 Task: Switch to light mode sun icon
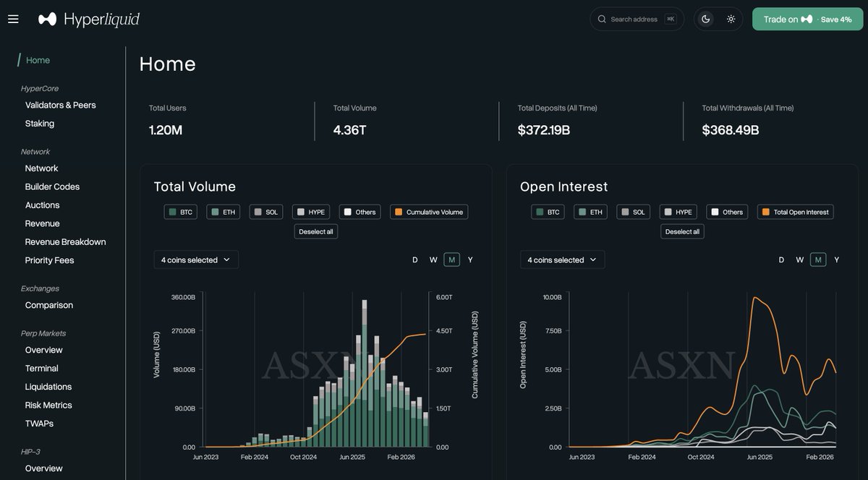click(731, 19)
